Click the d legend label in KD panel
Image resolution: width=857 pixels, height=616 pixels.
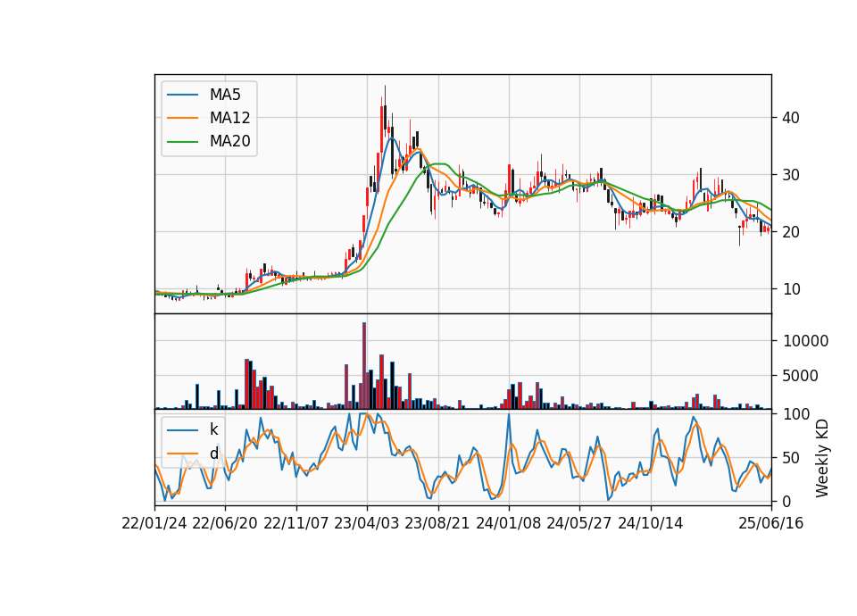tap(214, 453)
